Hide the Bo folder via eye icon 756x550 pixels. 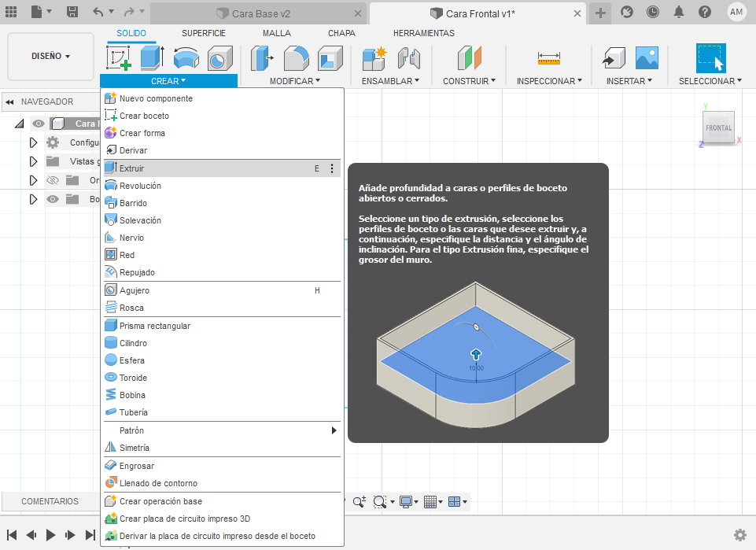pyautogui.click(x=53, y=199)
